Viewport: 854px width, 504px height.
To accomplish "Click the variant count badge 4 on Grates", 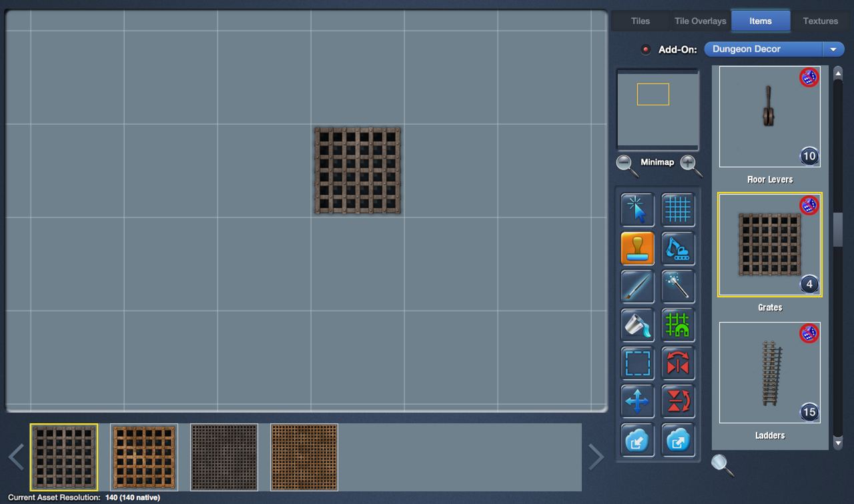I will tap(809, 285).
